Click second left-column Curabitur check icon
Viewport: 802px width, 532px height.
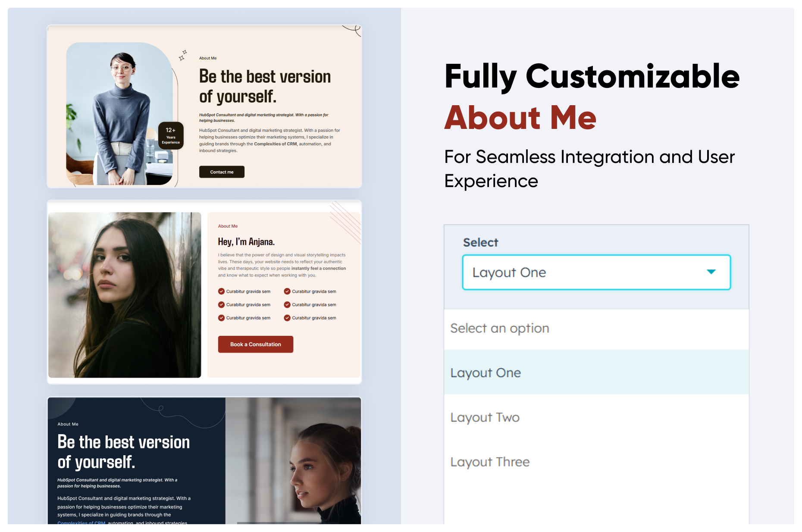tap(221, 305)
